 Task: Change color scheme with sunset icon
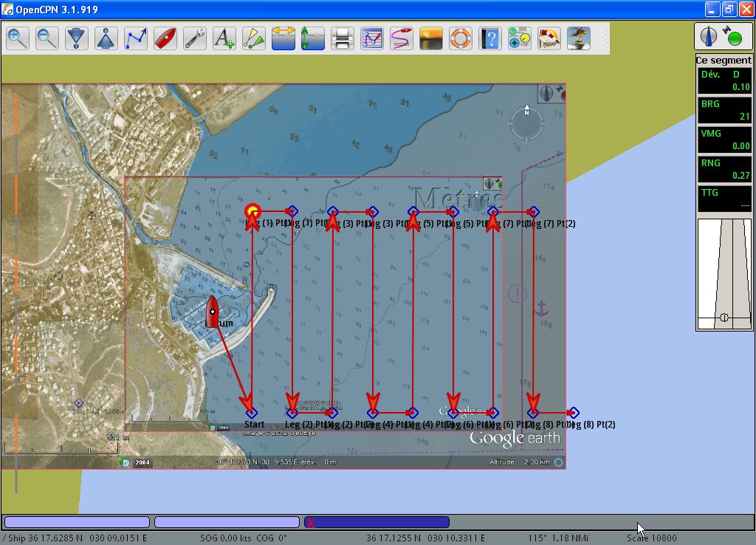(x=431, y=38)
